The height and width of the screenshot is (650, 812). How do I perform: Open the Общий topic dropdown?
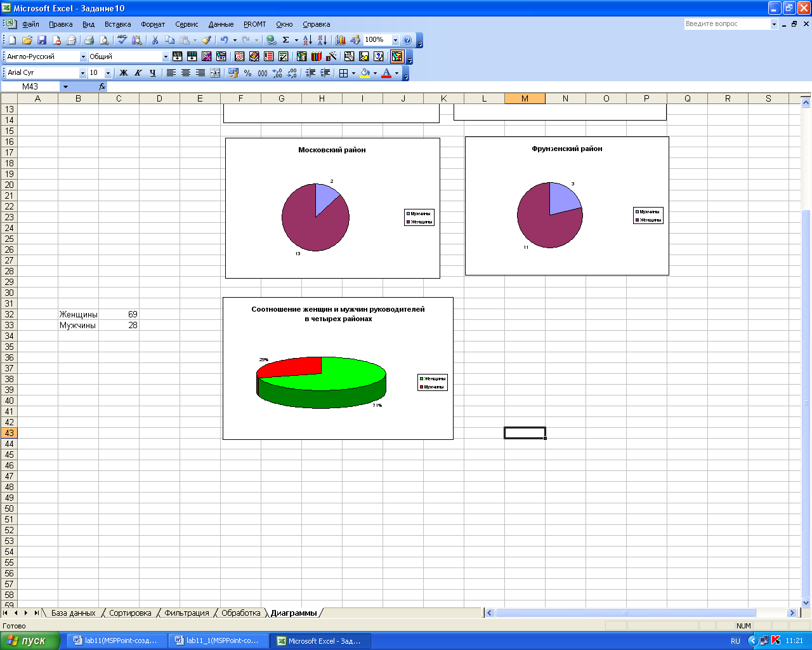(x=166, y=56)
